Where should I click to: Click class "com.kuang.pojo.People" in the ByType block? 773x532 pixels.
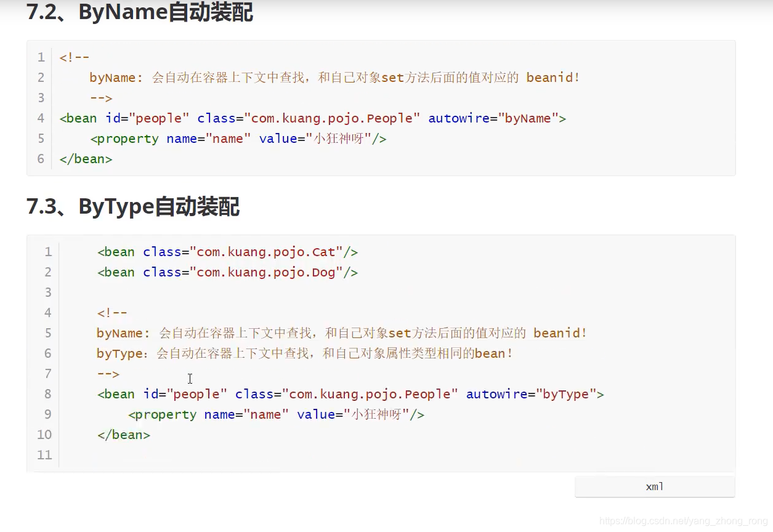pyautogui.click(x=370, y=394)
